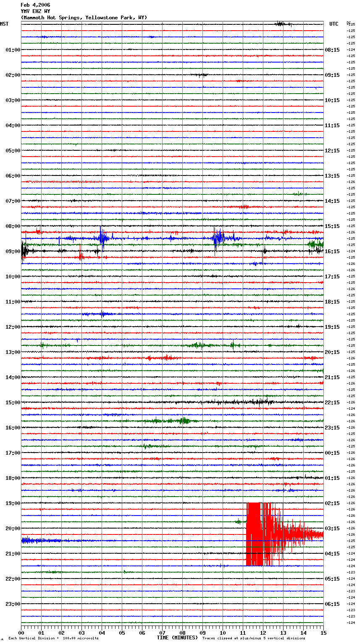Click the "08:15" UTC time label
The width and height of the screenshot is (357, 644).
332,50
